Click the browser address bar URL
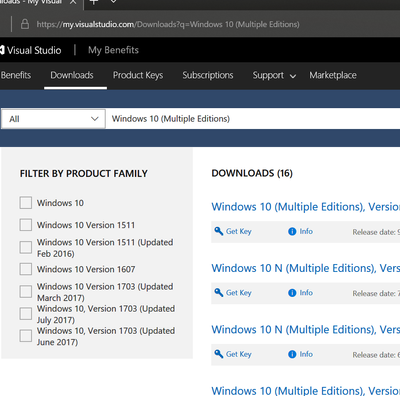This screenshot has width=400, height=396. (168, 24)
